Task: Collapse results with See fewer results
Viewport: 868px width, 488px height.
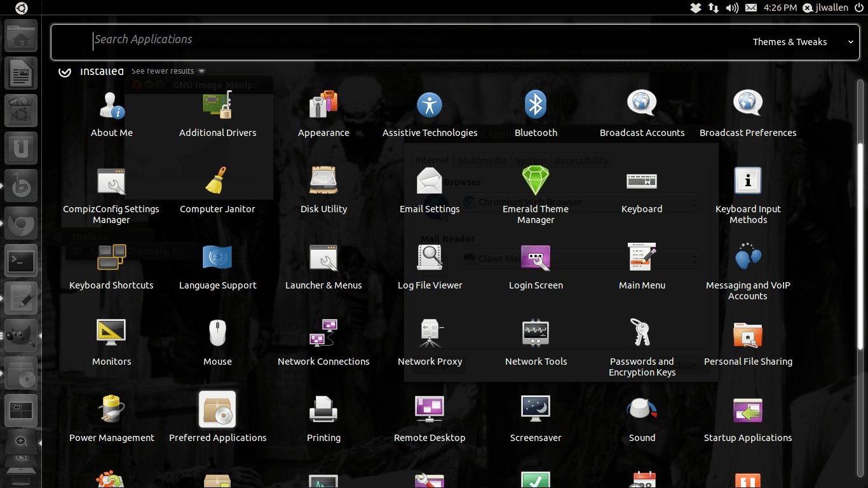Action: point(161,71)
